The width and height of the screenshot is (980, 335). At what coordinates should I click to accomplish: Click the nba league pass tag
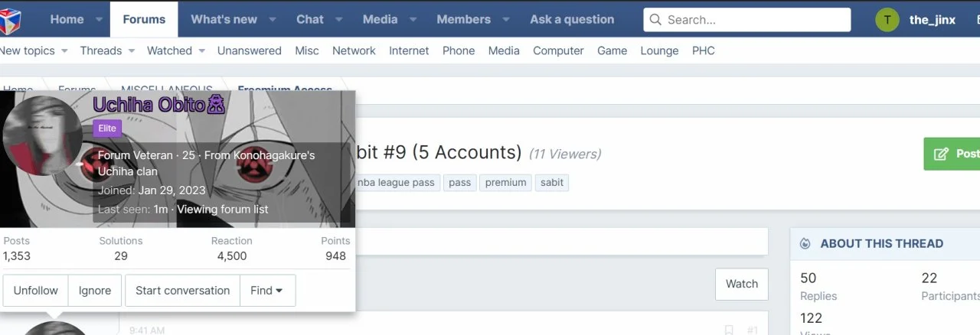[397, 183]
